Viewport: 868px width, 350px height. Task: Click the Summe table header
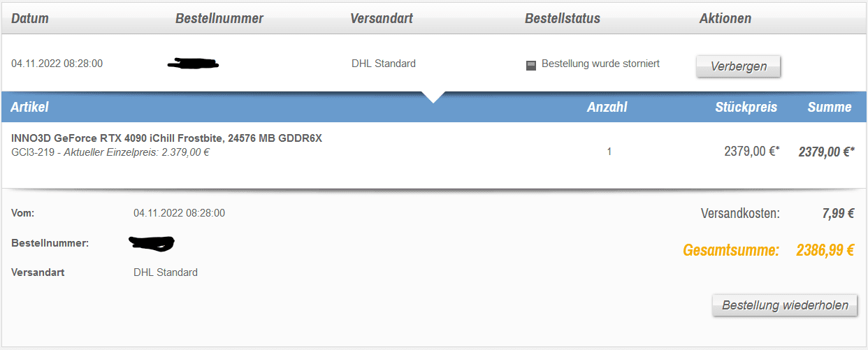pos(830,107)
